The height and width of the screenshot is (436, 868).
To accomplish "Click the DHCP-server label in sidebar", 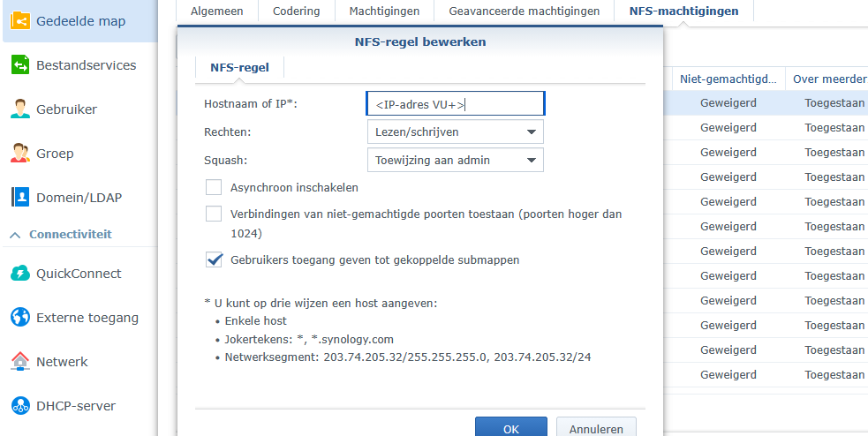I will point(76,406).
